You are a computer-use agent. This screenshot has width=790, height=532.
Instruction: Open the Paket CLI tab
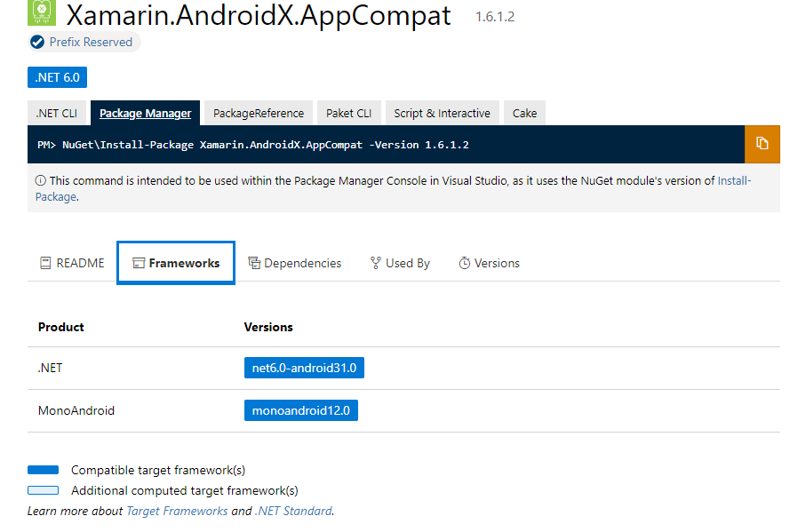coord(348,113)
